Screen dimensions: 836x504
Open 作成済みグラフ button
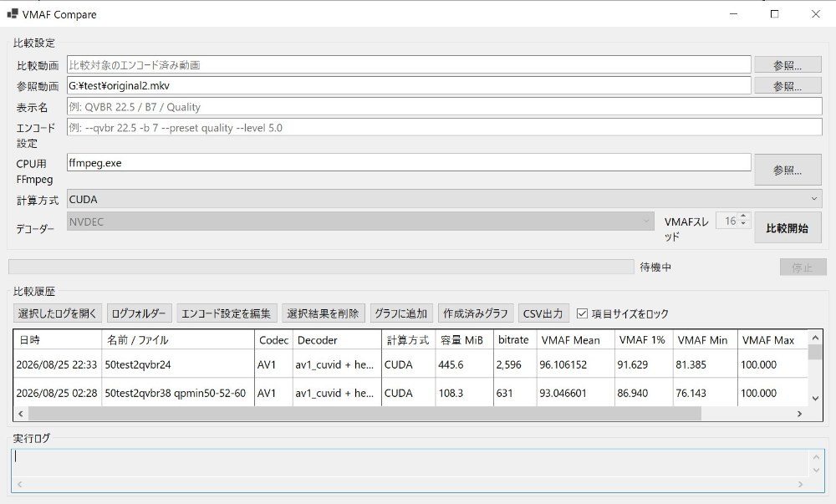[x=476, y=313]
